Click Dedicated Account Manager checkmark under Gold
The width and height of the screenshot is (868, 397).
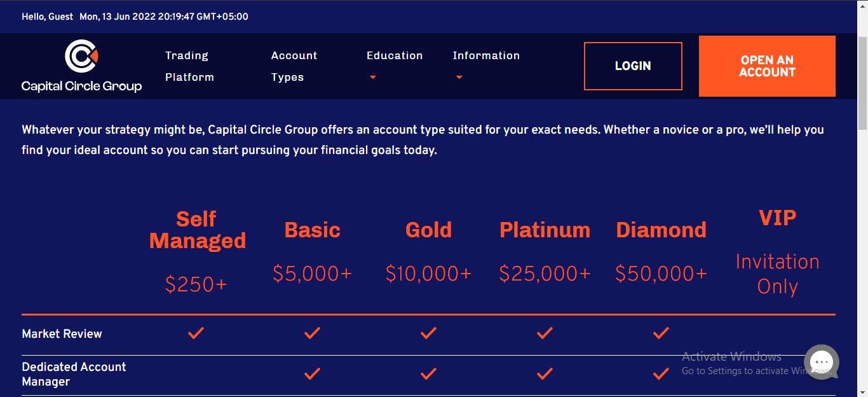[428, 373]
